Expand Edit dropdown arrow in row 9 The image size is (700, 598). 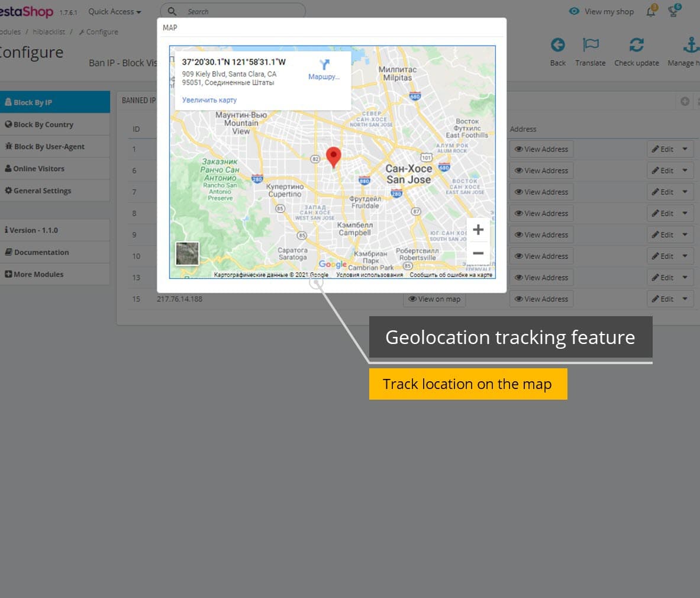(685, 235)
